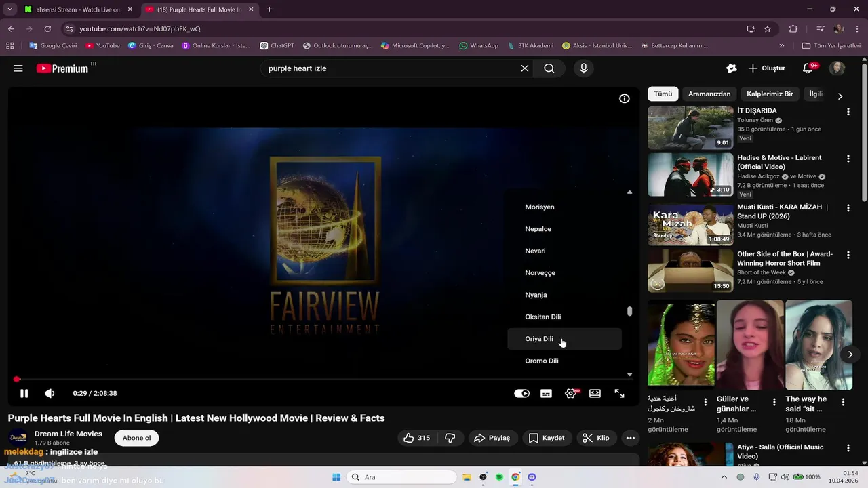
Task: Open options for İT DIŞARIDA video
Action: click(848, 111)
